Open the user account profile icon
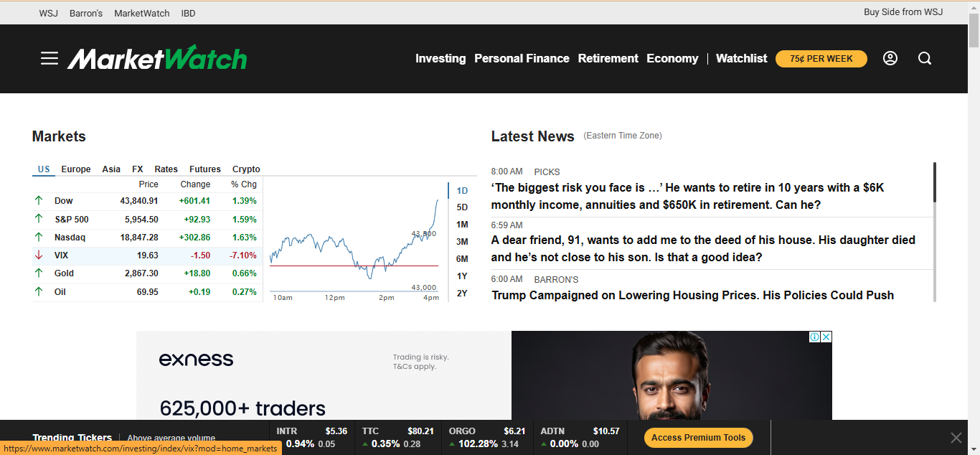Screen dimensions: 980x455 coord(890,58)
